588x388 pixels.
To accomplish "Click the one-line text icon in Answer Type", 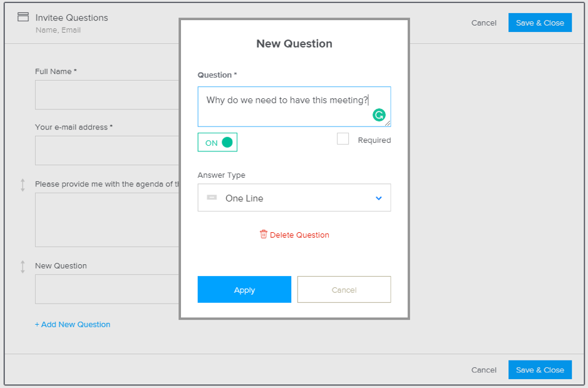I will (212, 197).
